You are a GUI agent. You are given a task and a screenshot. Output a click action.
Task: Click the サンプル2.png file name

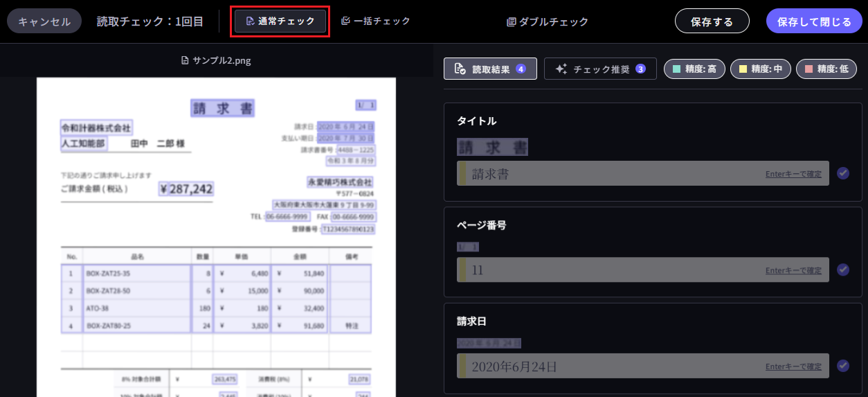click(x=221, y=60)
